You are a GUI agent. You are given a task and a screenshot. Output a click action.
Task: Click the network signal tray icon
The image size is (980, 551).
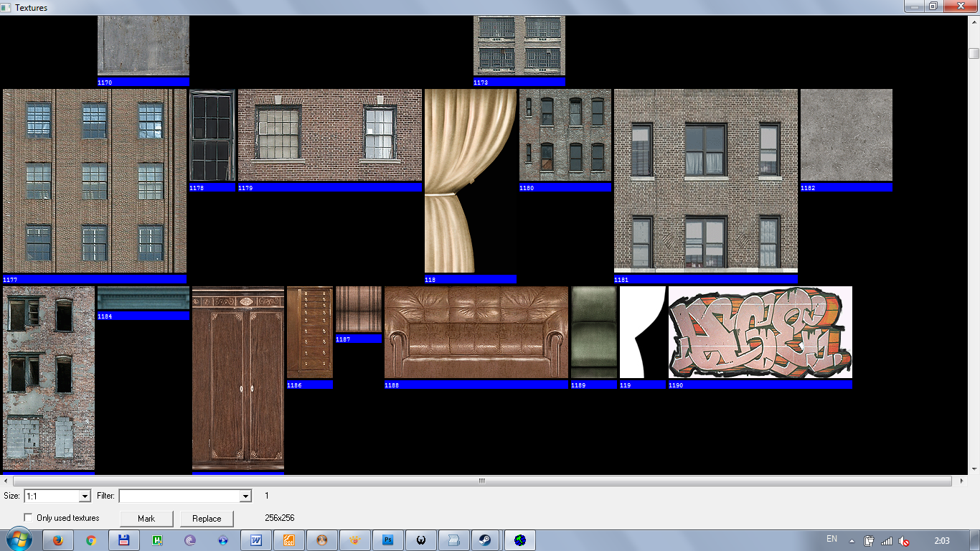[x=887, y=541]
